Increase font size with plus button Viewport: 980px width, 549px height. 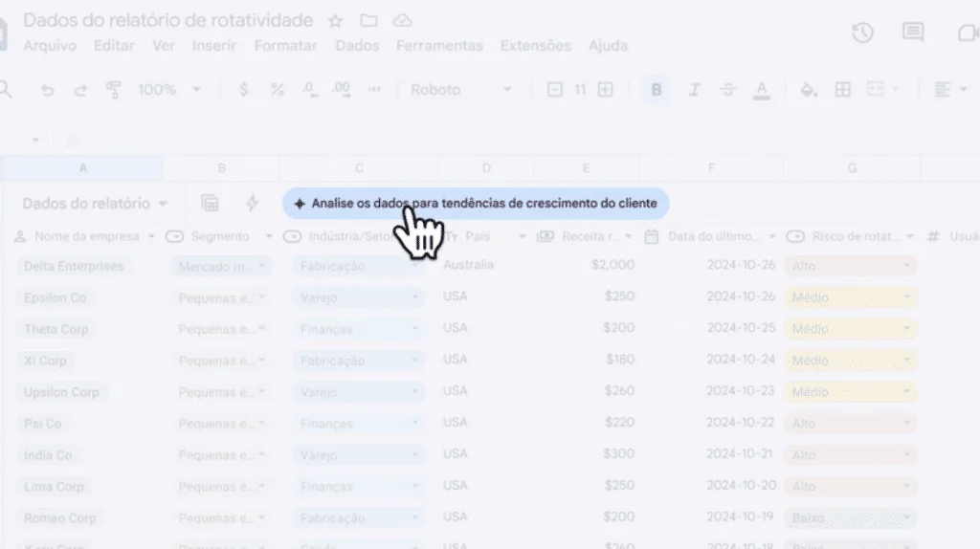[606, 90]
